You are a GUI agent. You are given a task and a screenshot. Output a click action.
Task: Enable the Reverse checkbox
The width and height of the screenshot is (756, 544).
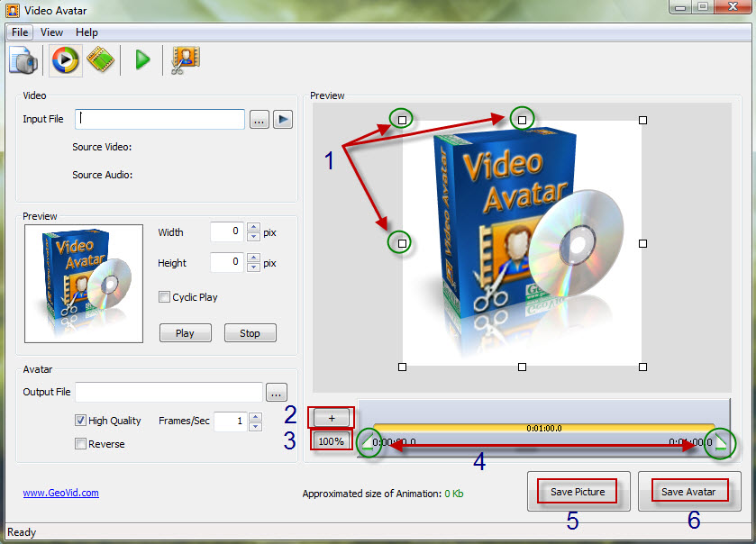80,443
